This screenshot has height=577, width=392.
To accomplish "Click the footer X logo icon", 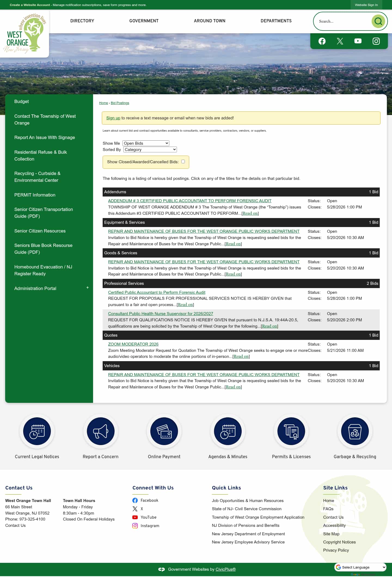I will pos(135,509).
